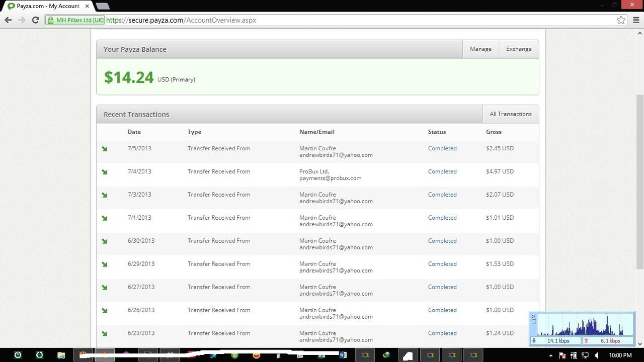Open File Explorer from the taskbar
The width and height of the screenshot is (644, 362).
pos(61,355)
